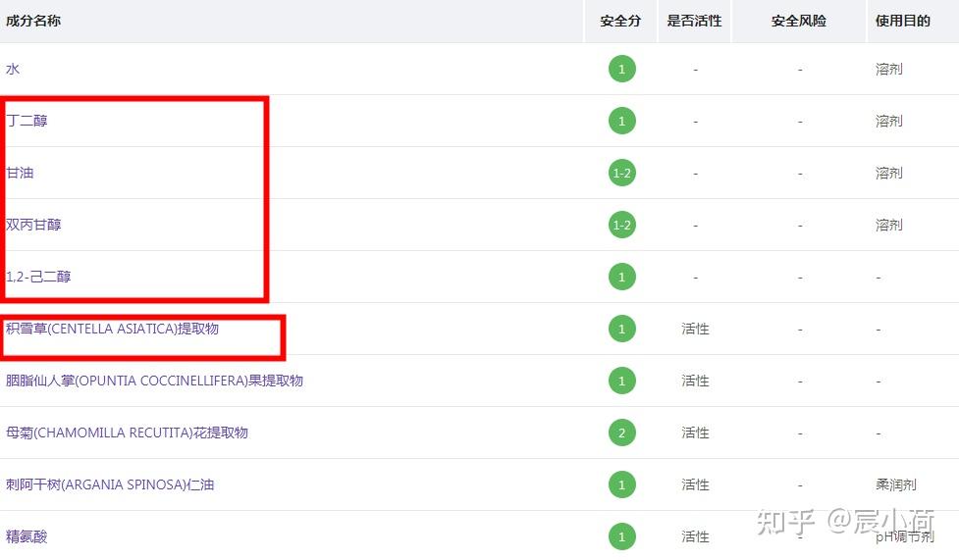The image size is (959, 560).
Task: Click the 成分名称 column header
Action: pyautogui.click(x=33, y=21)
